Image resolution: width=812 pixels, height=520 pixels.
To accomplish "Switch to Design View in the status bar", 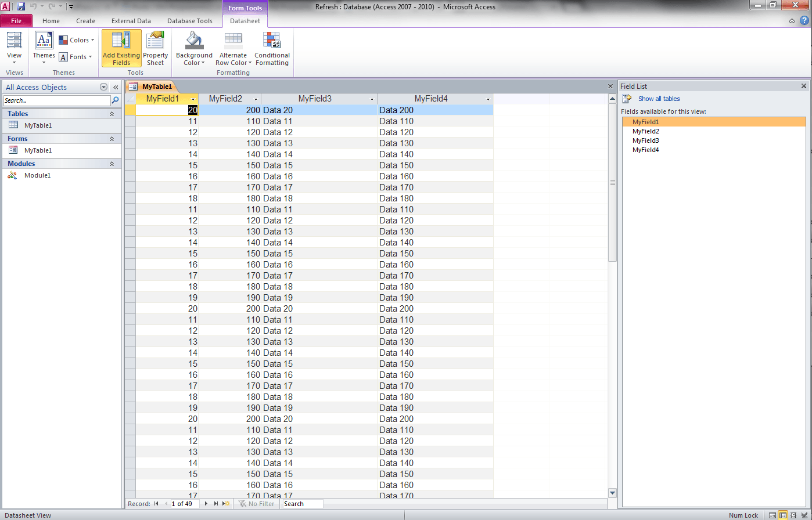I will point(804,515).
